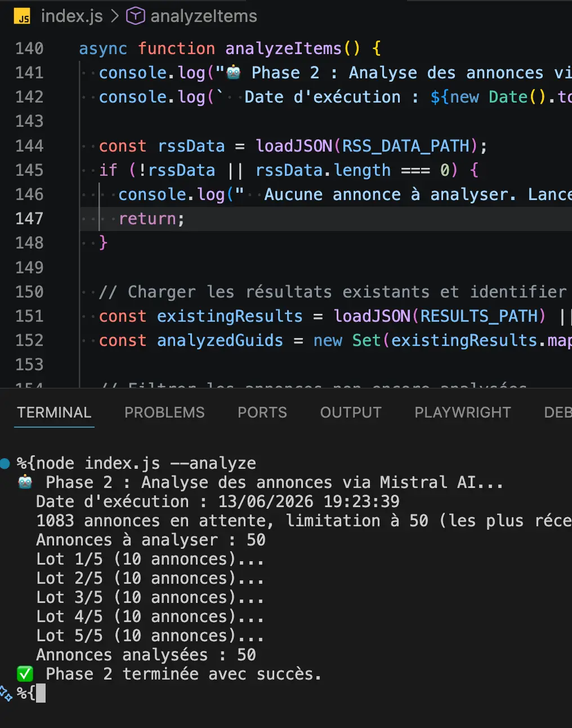Open index.js breadcrumb item
This screenshot has width=572, height=728.
71,16
